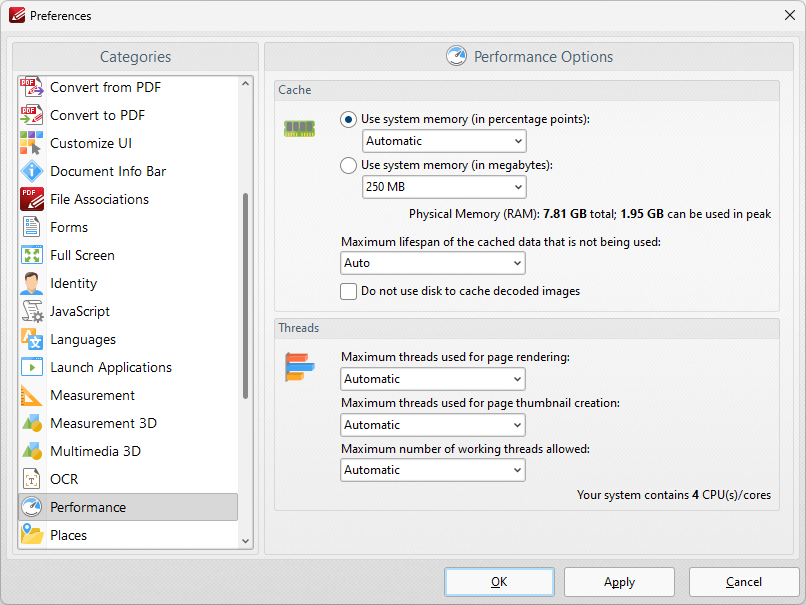The width and height of the screenshot is (806, 605).
Task: Click the Convert to PDF icon
Action: point(32,115)
